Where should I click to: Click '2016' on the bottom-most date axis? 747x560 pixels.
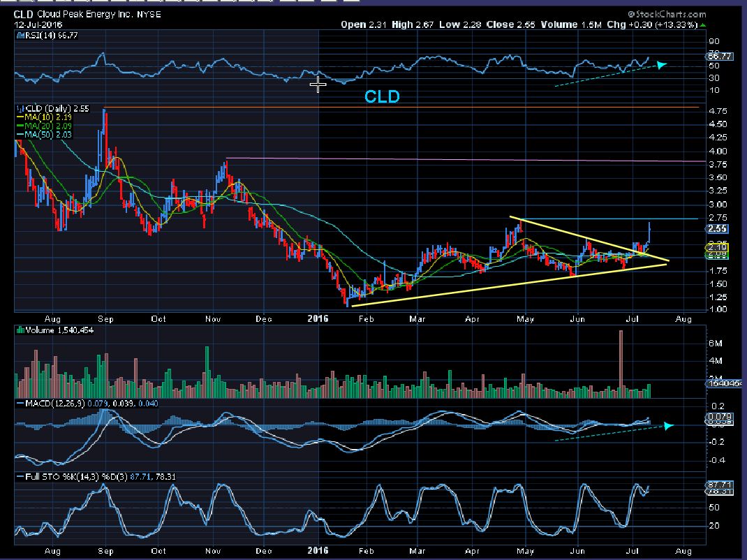pos(318,550)
